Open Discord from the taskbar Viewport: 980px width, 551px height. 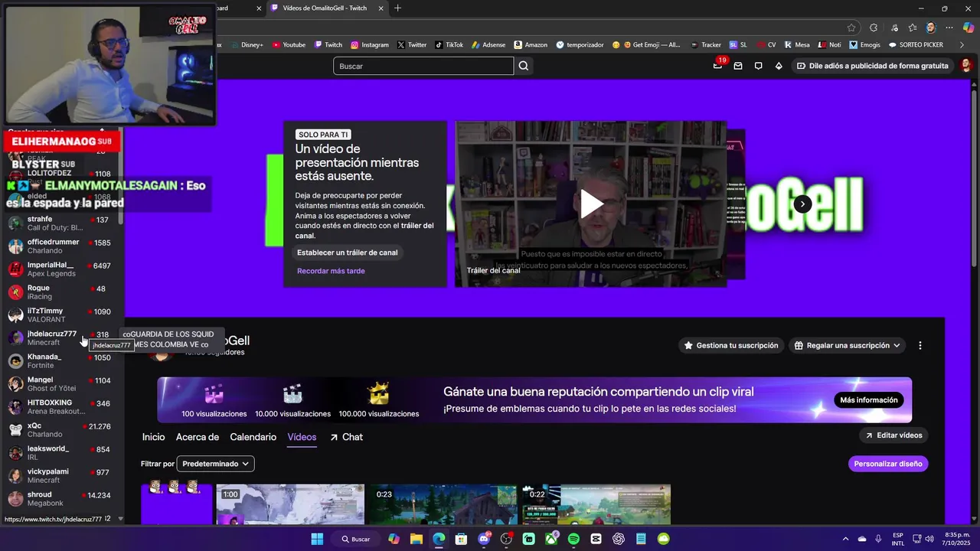484,539
